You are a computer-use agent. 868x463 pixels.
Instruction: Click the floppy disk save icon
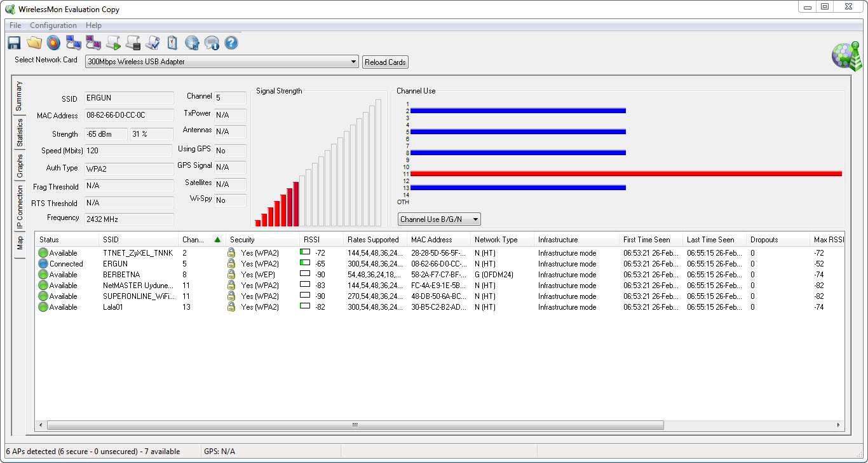pos(14,43)
